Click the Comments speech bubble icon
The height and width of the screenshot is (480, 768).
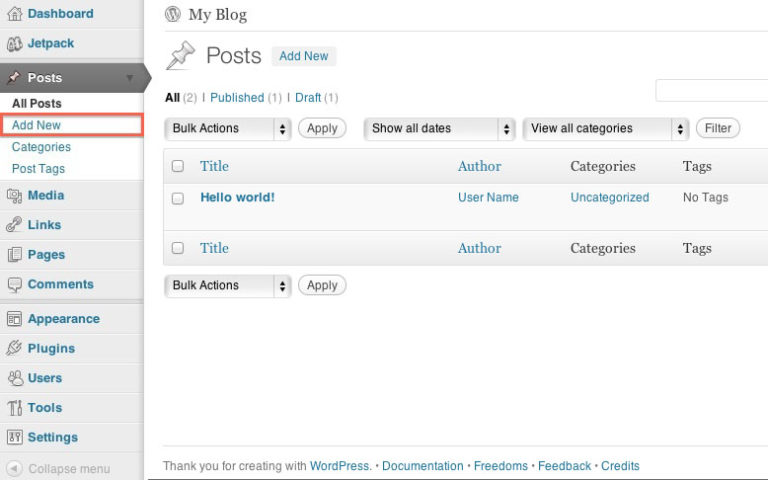[x=14, y=285]
